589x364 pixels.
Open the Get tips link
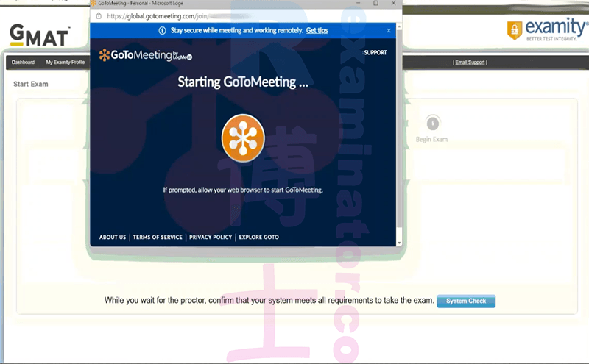(317, 31)
